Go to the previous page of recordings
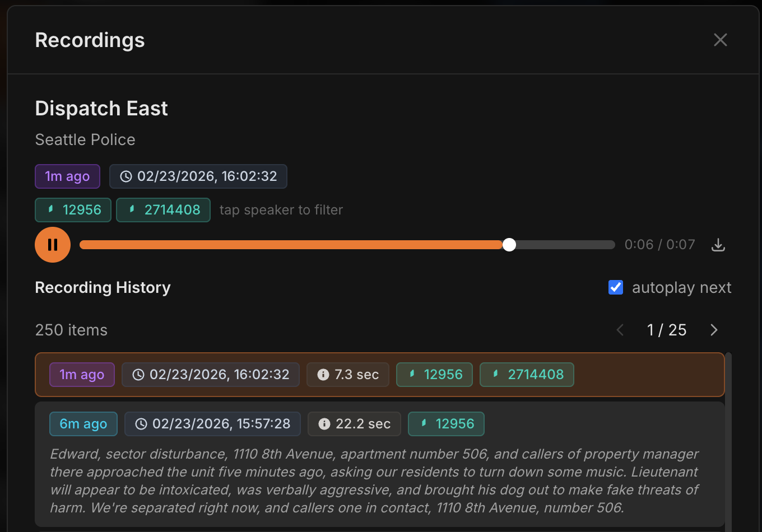The height and width of the screenshot is (532, 762). point(619,330)
